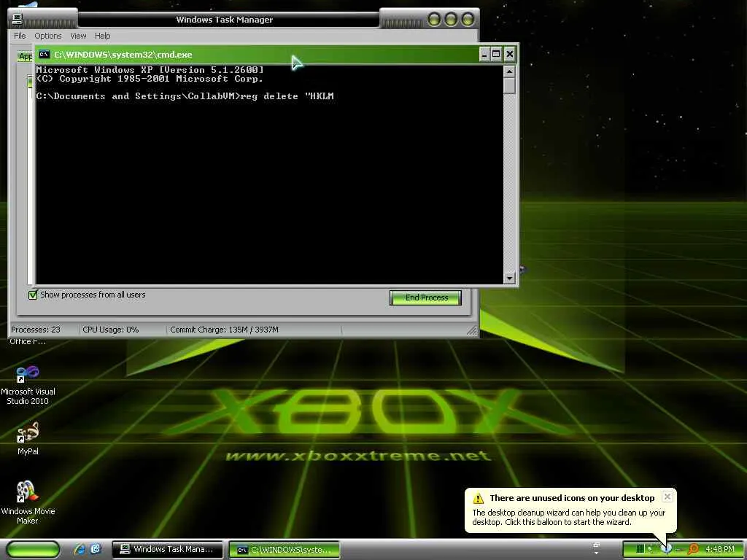Click the second Quick Launch icon
The width and height of the screenshot is (747, 560).
click(x=96, y=549)
